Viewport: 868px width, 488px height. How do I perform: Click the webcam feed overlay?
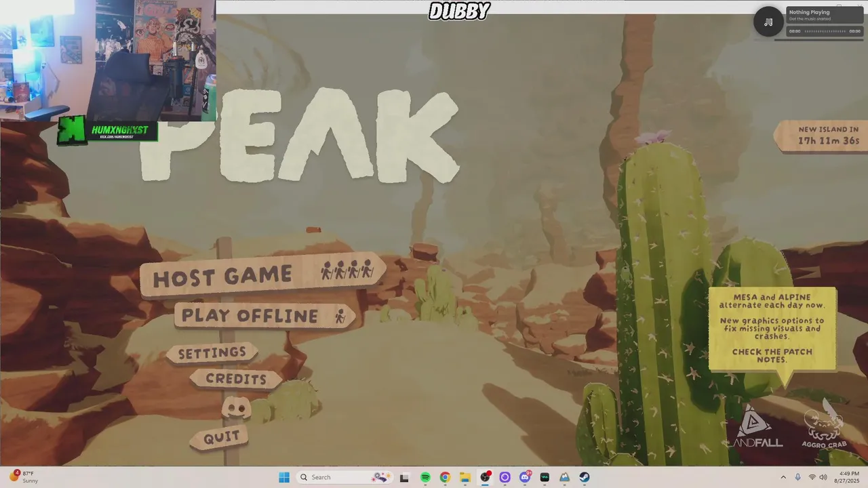pos(108,60)
